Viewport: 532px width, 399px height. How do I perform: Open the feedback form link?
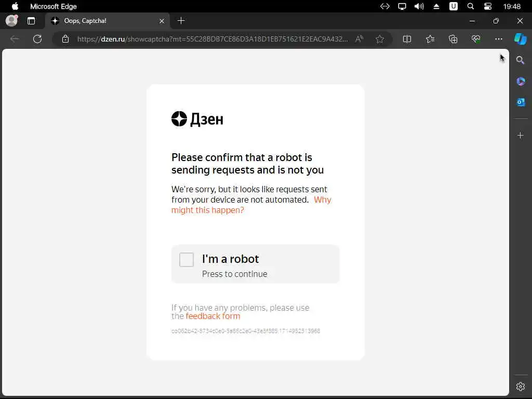[x=212, y=316]
